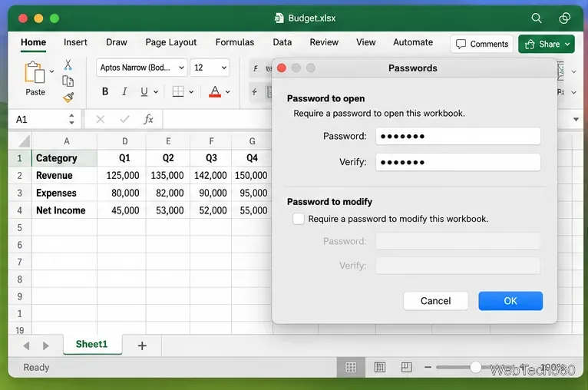Expand Underline style options

click(x=156, y=92)
